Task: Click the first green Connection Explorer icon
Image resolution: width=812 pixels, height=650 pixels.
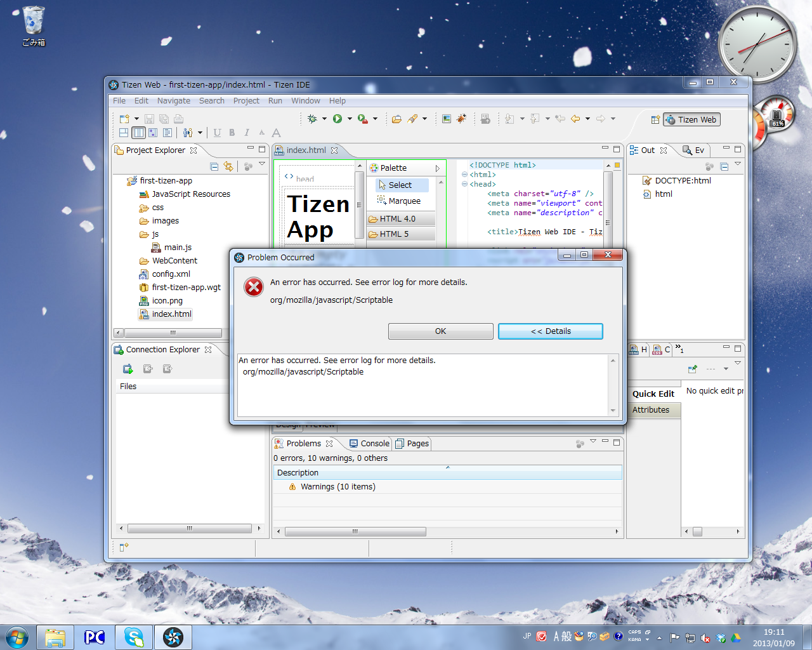Action: point(128,369)
